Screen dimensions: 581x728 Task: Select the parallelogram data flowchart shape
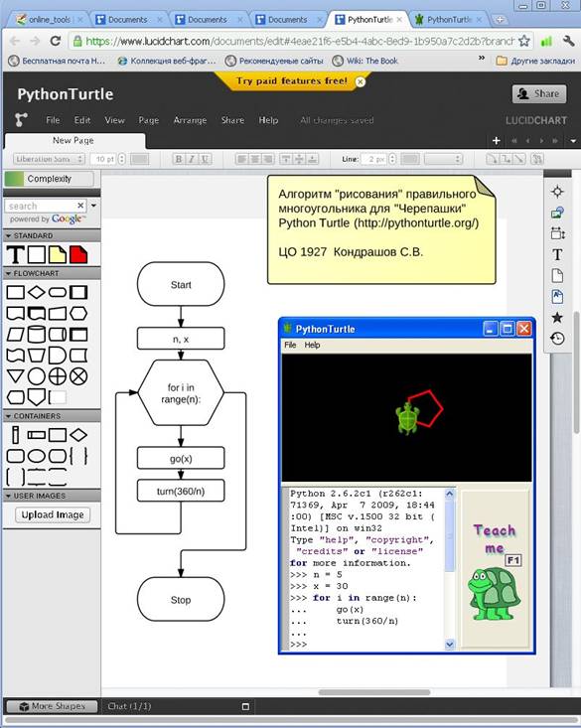[15, 335]
